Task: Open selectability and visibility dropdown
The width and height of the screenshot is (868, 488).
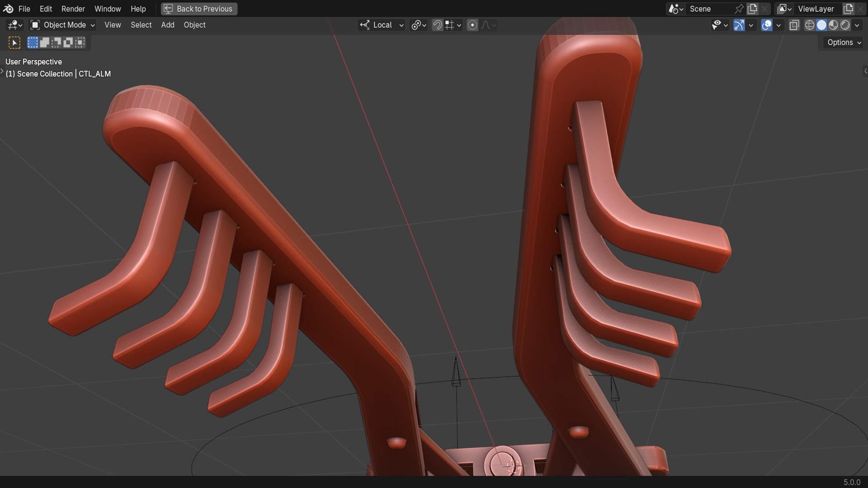Action: [719, 25]
